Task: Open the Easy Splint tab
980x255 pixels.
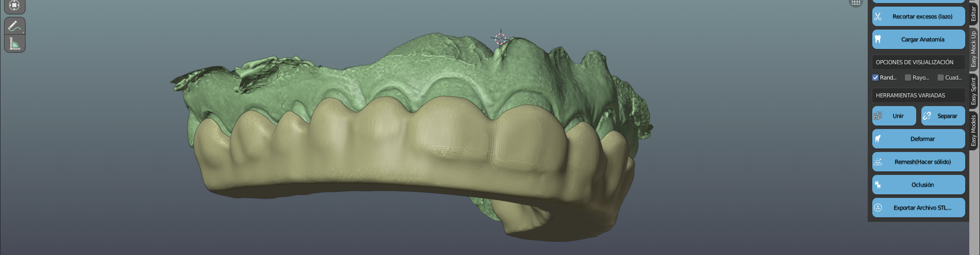Action: click(x=973, y=91)
